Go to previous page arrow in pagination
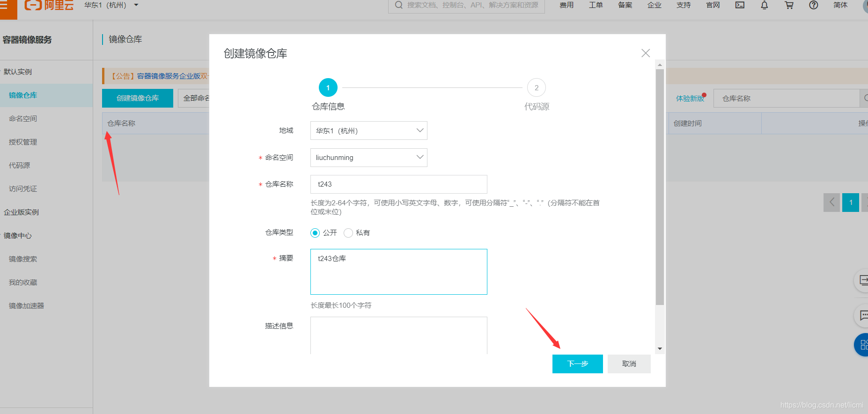The image size is (868, 414). click(832, 203)
